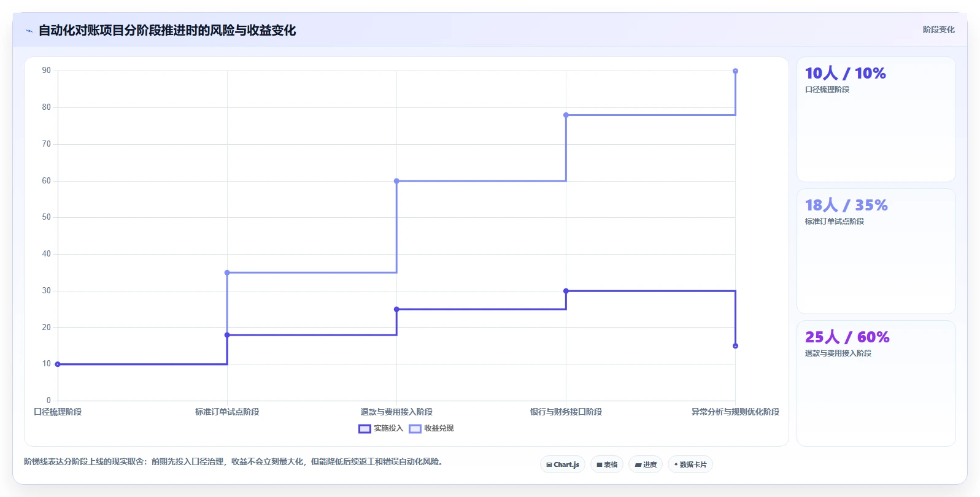Click the 数据卡片 tag pill
The width and height of the screenshot is (980, 497).
click(690, 464)
